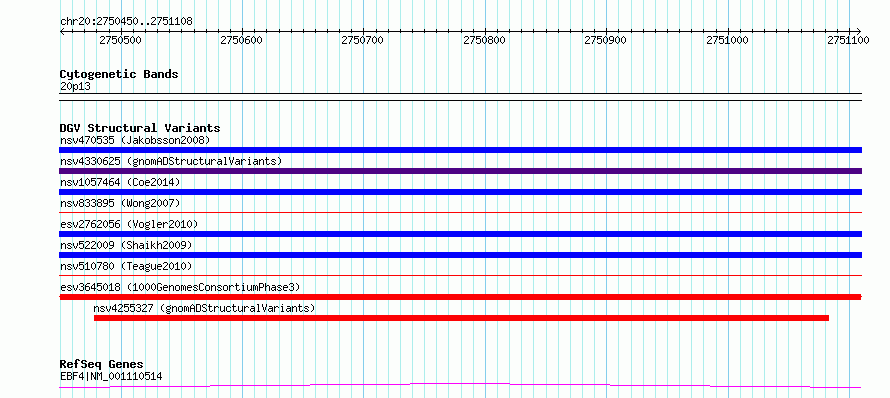Click the 2750800 ruler tick label
Image resolution: width=890 pixels, height=398 pixels.
[485, 40]
